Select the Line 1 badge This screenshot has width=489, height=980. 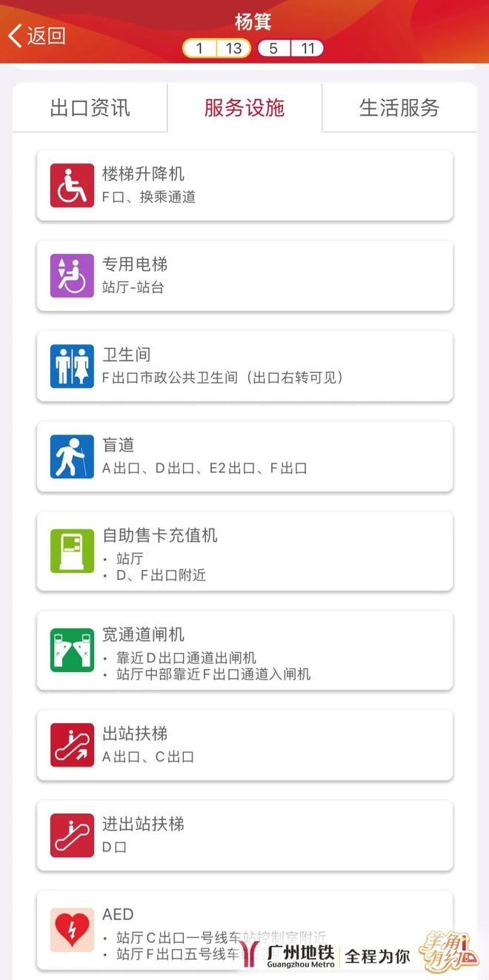coord(199,48)
